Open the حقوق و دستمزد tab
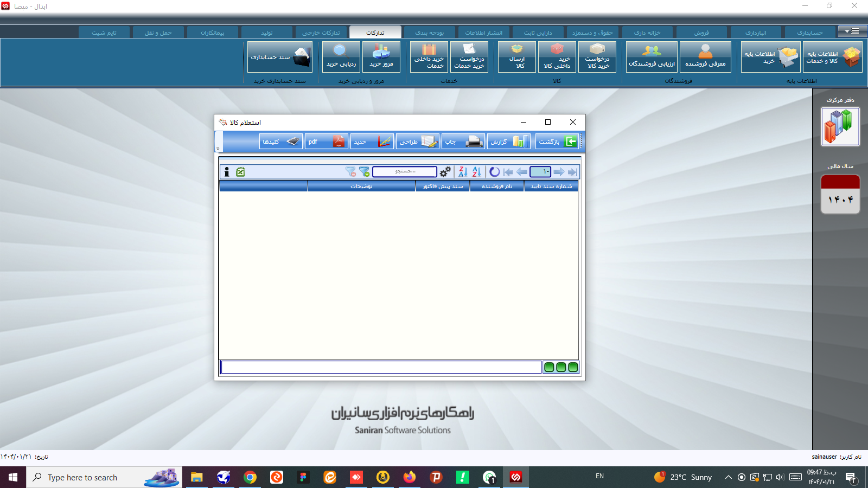Viewport: 868px width, 488px height. (x=592, y=32)
